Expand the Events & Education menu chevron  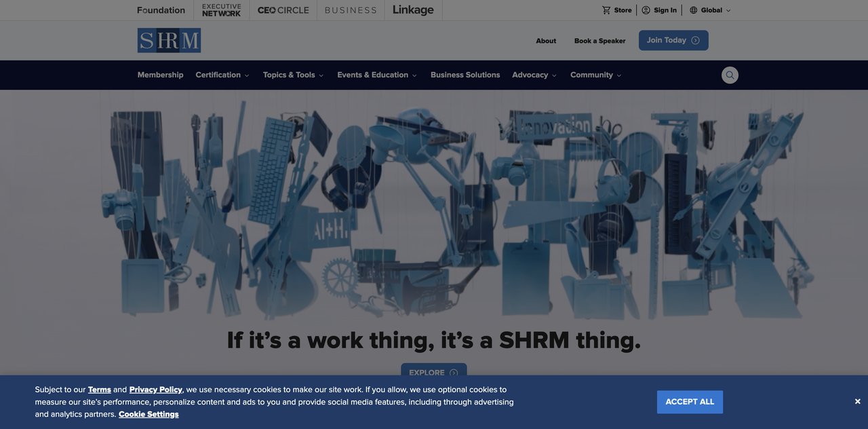(x=414, y=75)
